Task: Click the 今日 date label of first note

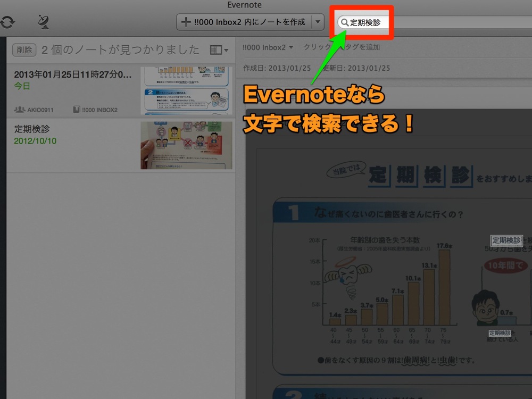Action: click(x=22, y=86)
